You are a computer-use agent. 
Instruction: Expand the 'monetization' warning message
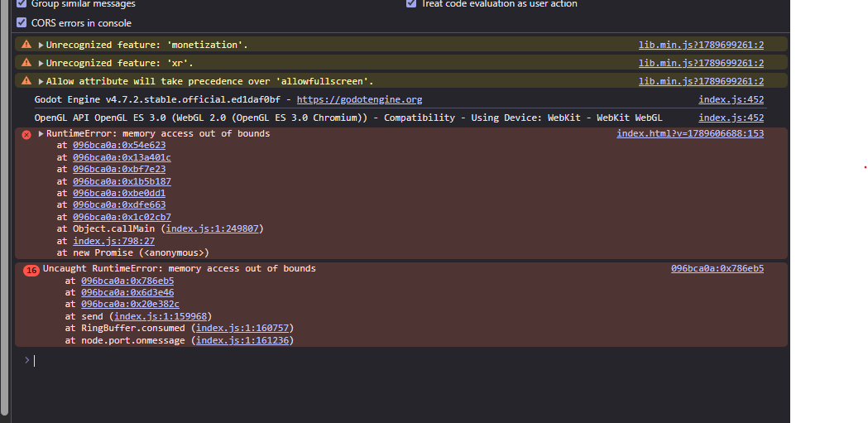click(x=41, y=46)
